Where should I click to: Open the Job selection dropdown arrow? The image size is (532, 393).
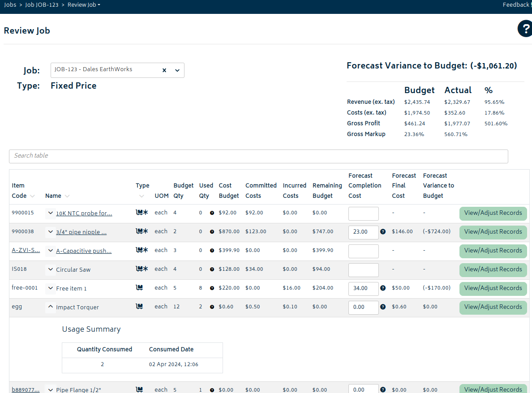[177, 70]
